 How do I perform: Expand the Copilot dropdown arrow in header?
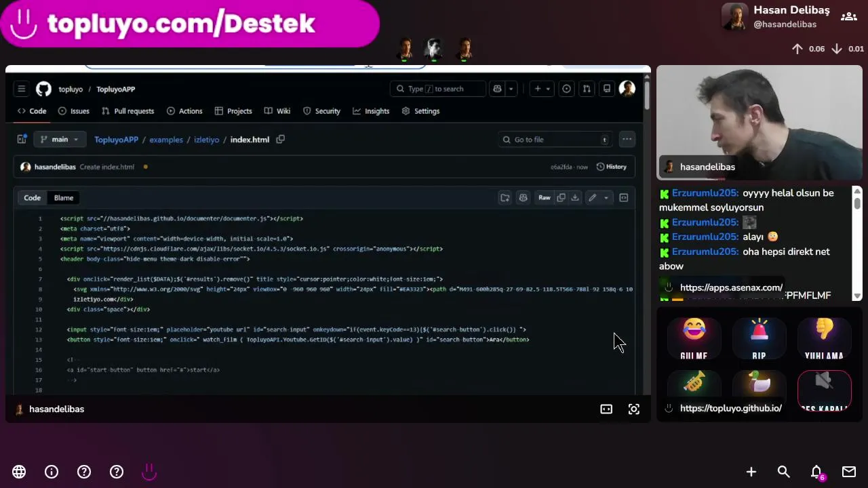(x=511, y=89)
